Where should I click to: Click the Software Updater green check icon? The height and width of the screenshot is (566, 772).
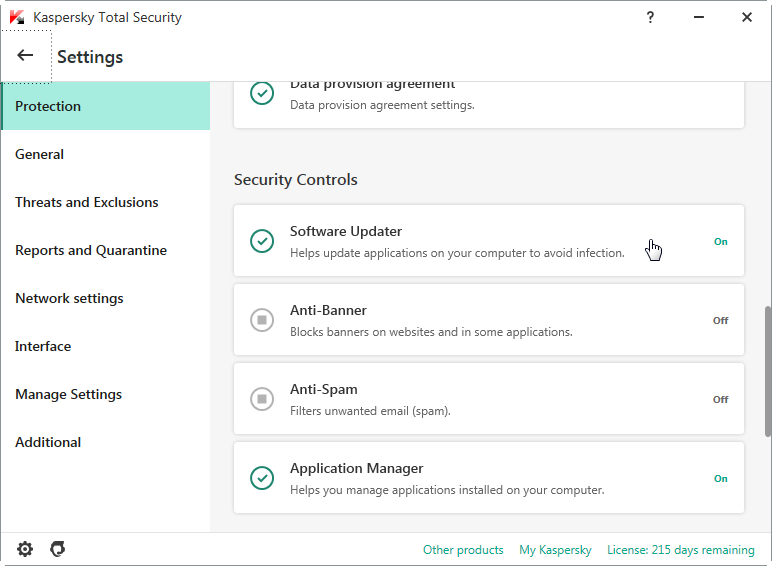(x=262, y=241)
